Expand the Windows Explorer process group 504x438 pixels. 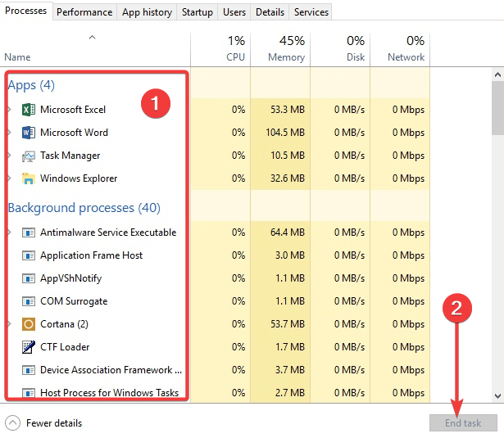pos(10,178)
